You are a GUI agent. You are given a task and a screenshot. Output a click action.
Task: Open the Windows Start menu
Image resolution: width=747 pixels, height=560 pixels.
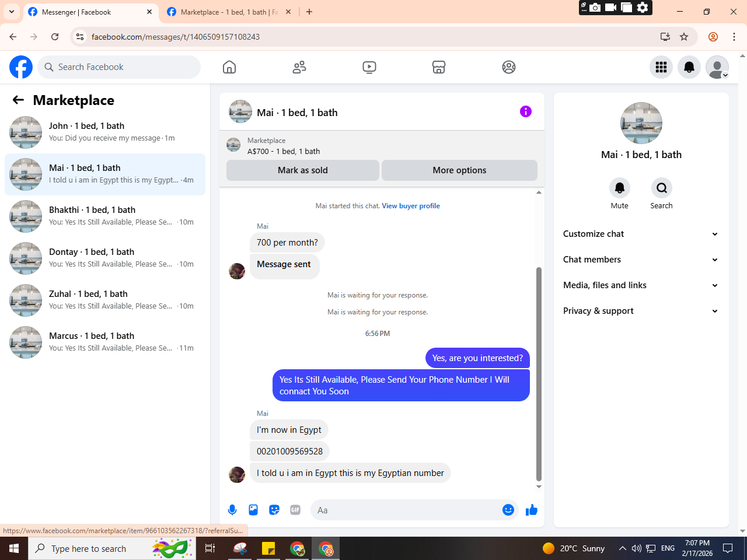click(14, 548)
